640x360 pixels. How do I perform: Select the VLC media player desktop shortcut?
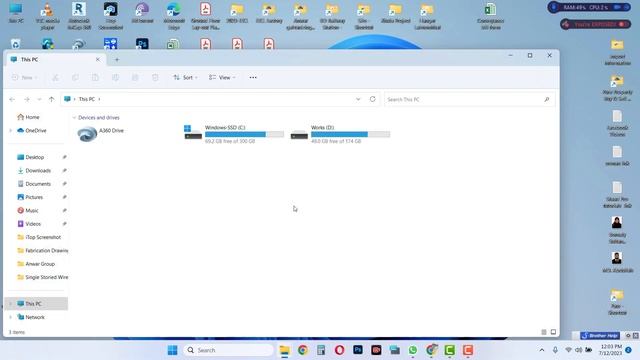tap(47, 16)
